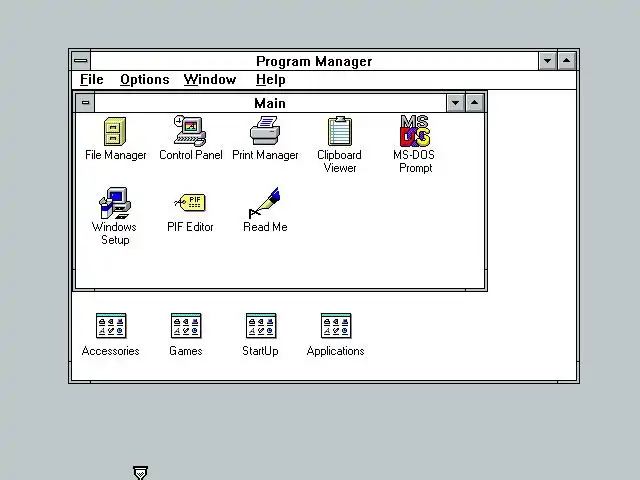Image resolution: width=640 pixels, height=480 pixels.
Task: Click the "Windows Setup" label text
Action: [x=114, y=233]
